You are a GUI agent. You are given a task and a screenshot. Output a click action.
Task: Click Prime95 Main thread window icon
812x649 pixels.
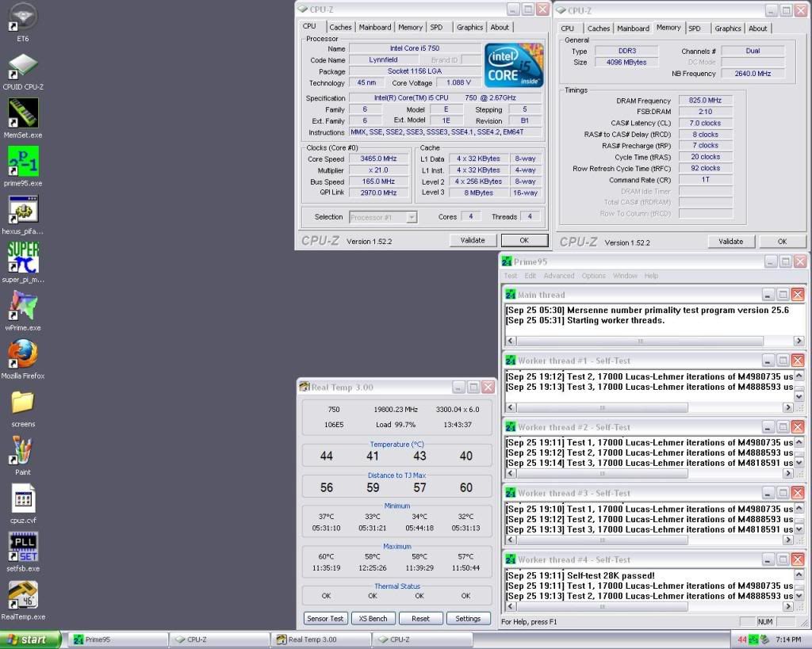tap(511, 295)
